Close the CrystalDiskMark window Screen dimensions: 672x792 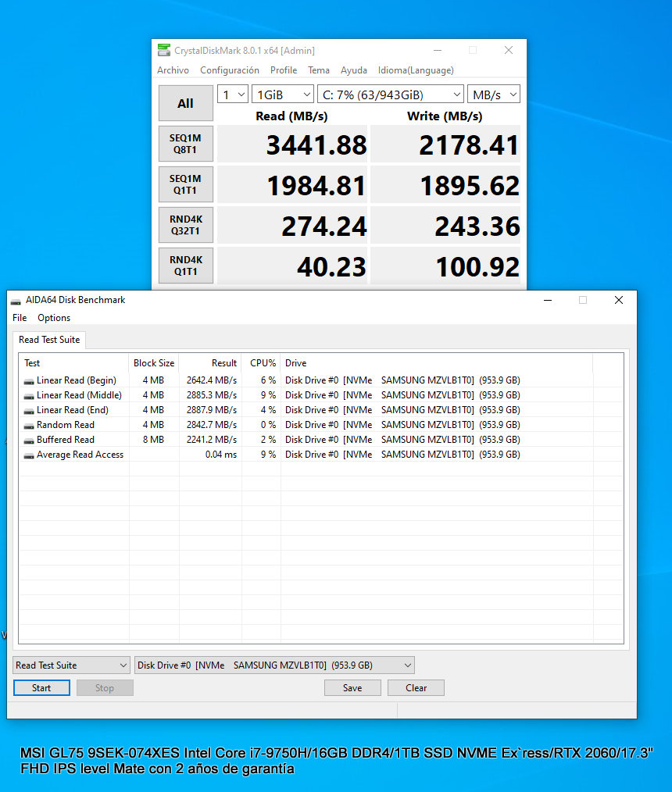click(x=508, y=50)
